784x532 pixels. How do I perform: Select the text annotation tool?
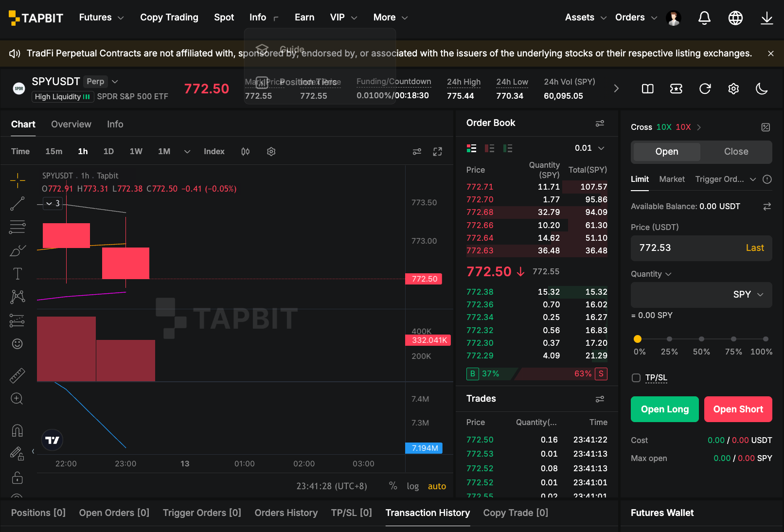pos(18,274)
